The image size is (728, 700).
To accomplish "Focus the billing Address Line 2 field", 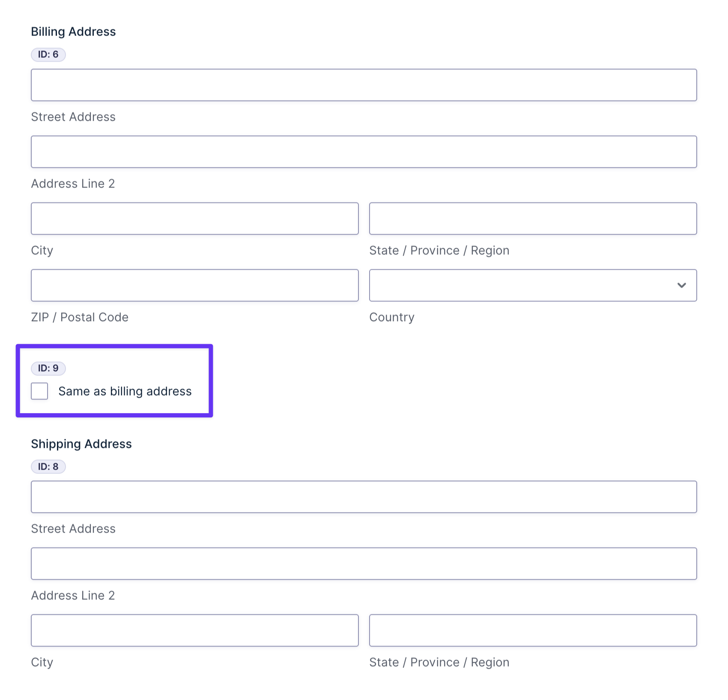I will point(364,152).
